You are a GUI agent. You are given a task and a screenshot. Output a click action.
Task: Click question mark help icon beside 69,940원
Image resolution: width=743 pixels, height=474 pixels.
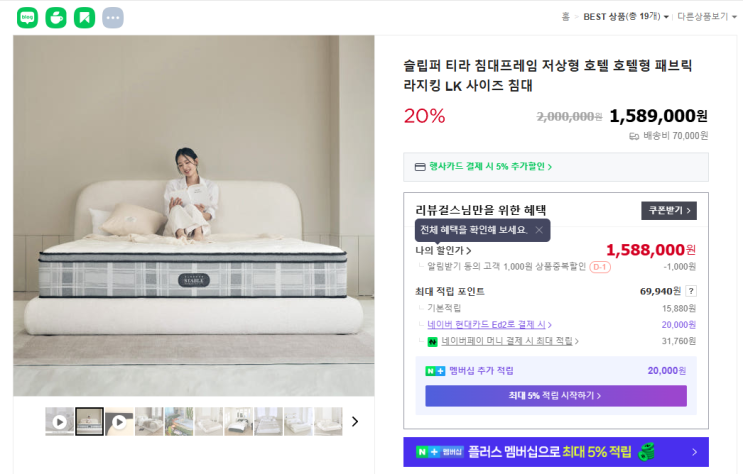click(691, 291)
